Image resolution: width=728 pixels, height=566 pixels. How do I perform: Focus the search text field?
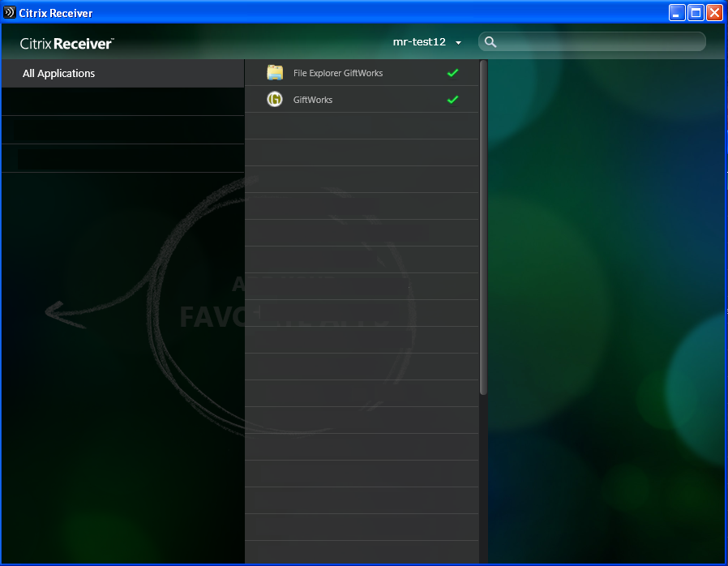tap(600, 42)
